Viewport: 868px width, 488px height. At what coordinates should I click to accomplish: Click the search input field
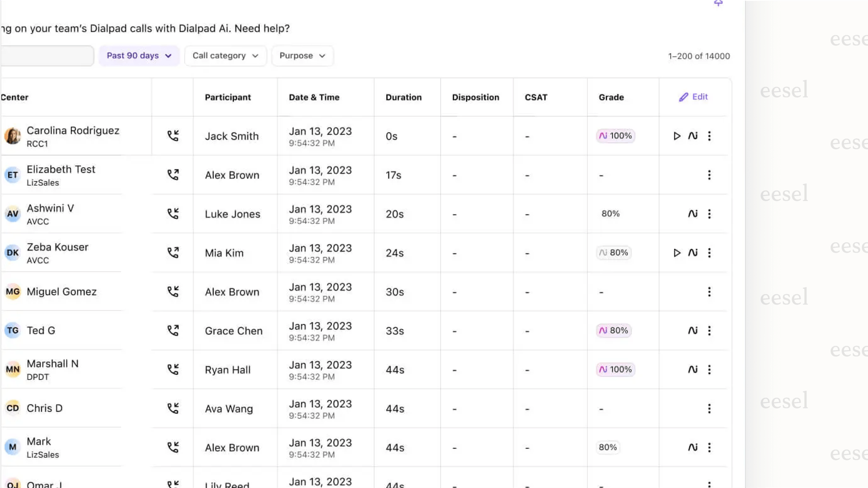(x=47, y=55)
